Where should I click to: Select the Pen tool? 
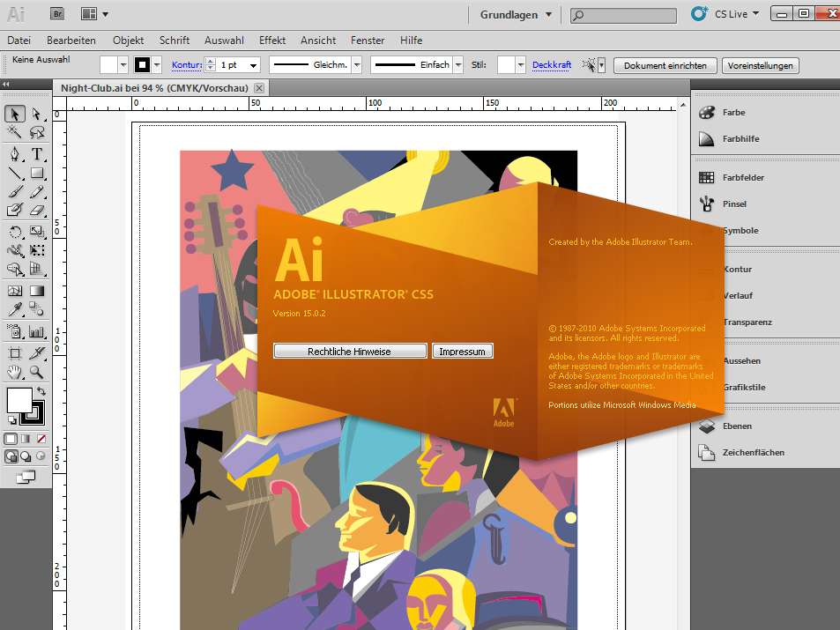coord(15,154)
